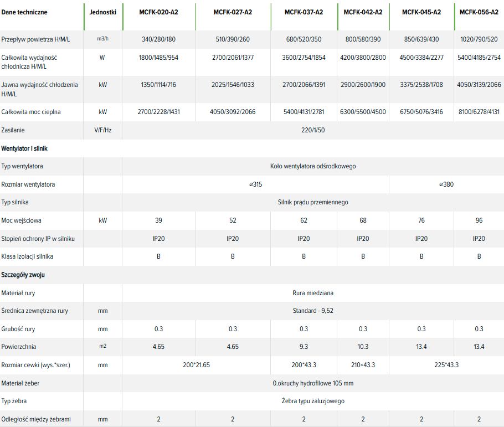The width and height of the screenshot is (504, 427).
Task: Select the Koło wentylatora odśrodkowego cell
Action: (313, 166)
